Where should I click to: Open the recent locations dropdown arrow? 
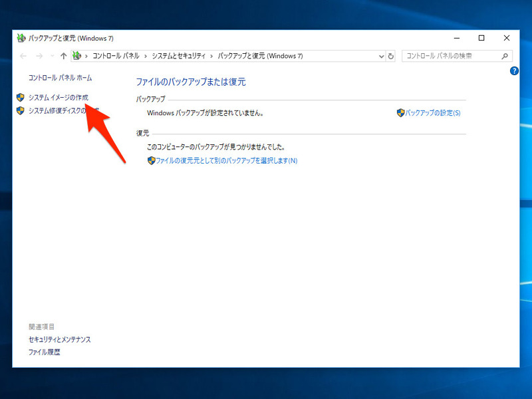(53, 56)
